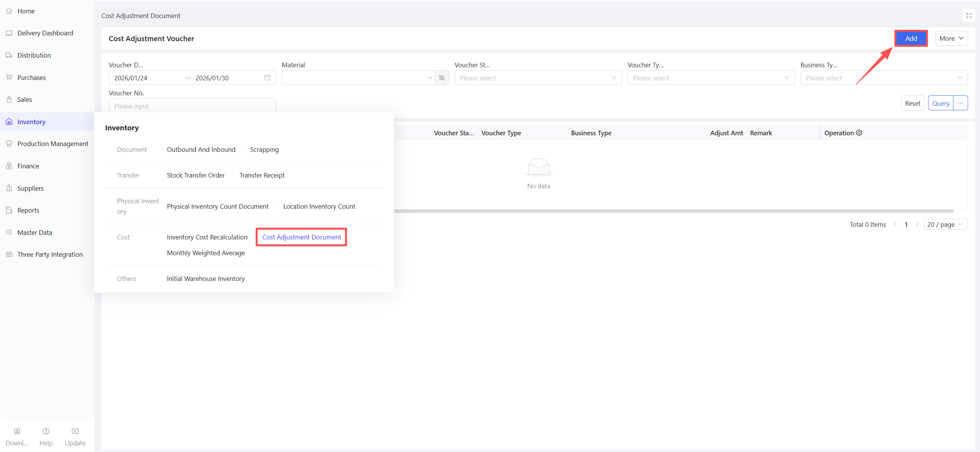Go to next results page arrow
Screen dimensions: 980x452
point(917,224)
